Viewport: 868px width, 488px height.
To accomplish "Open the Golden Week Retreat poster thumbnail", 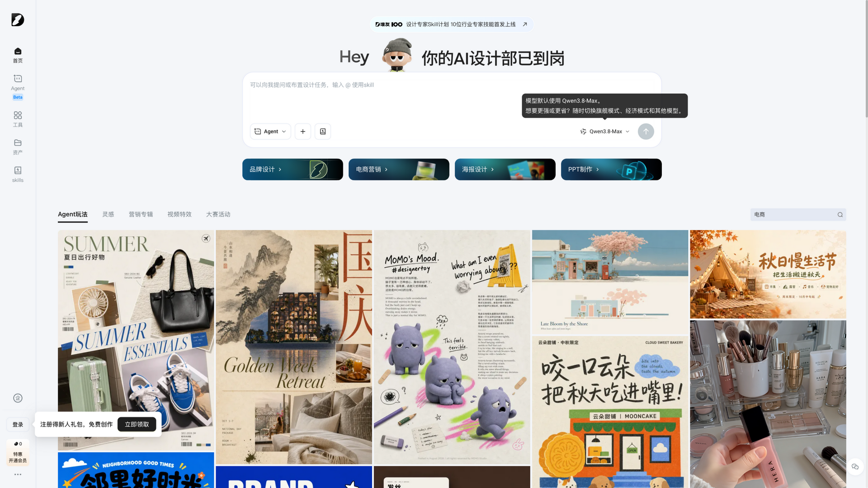I will click(x=294, y=347).
